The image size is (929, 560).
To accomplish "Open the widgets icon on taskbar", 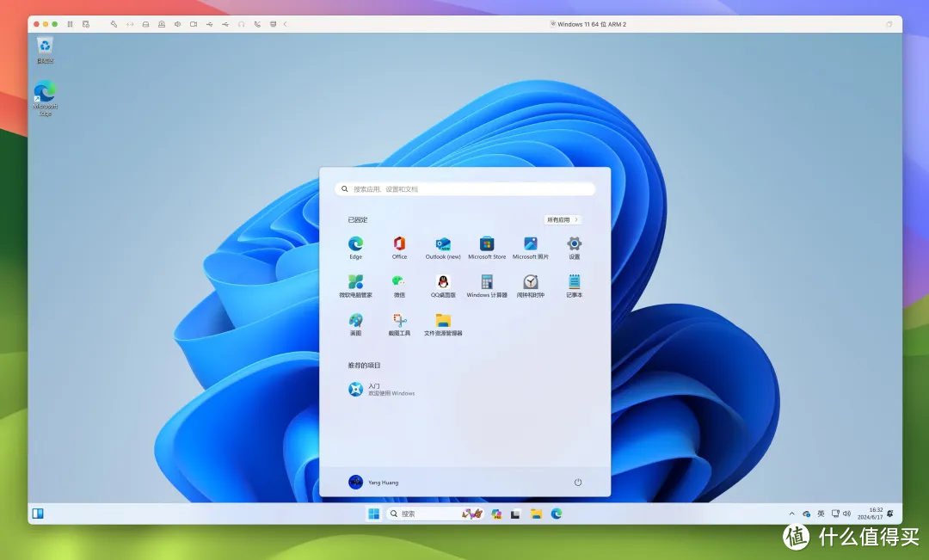I will [38, 514].
